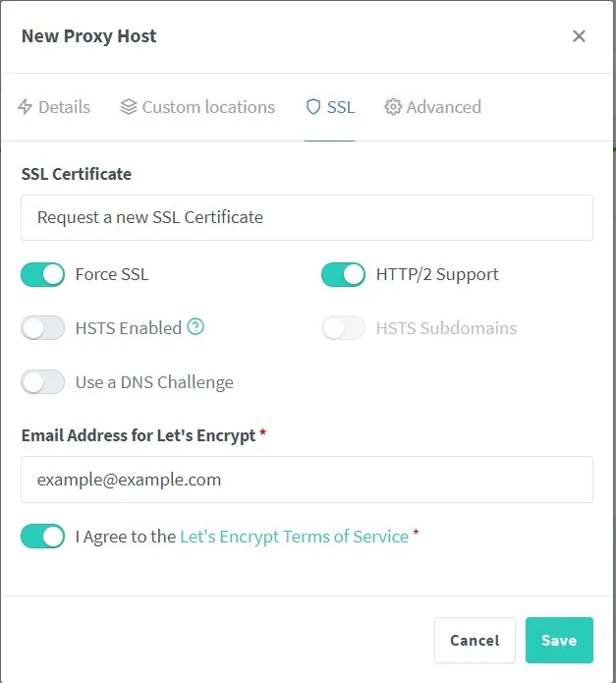This screenshot has width=616, height=683.
Task: Click the gear icon beside Advanced
Action: pos(393,107)
